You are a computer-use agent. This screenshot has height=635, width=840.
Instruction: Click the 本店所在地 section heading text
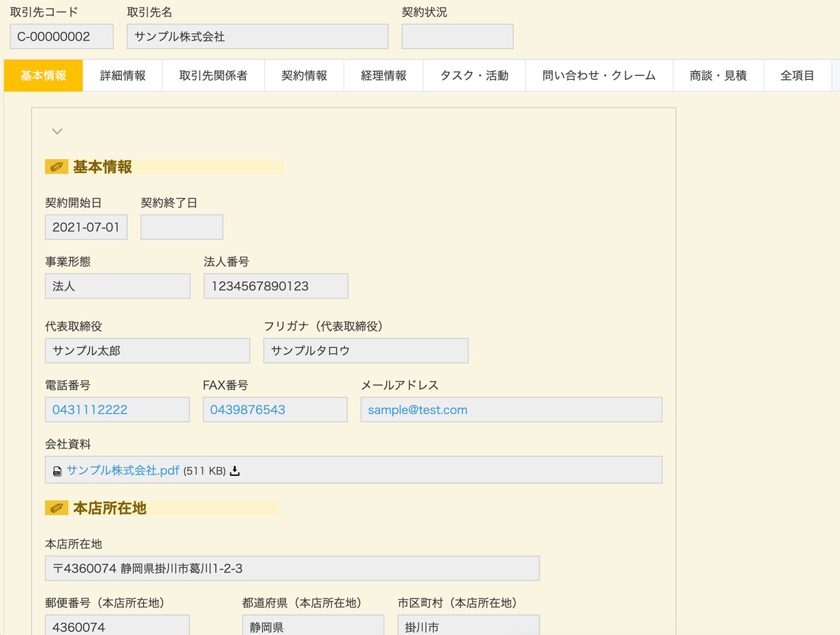110,508
